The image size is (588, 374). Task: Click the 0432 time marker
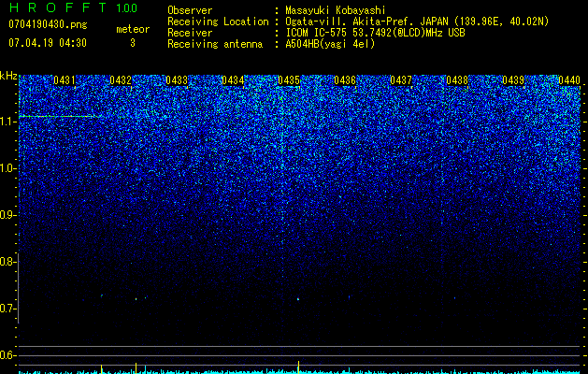(121, 80)
